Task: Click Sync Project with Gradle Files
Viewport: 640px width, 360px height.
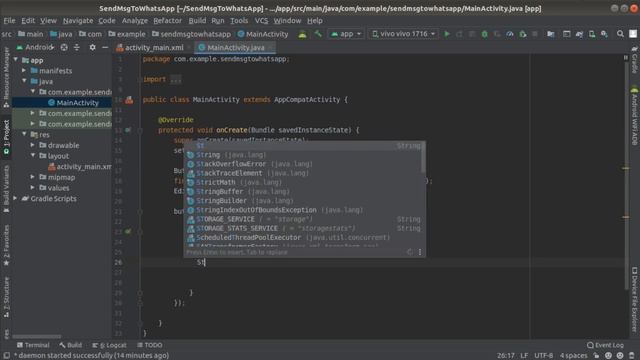Action: pyautogui.click(x=579, y=34)
